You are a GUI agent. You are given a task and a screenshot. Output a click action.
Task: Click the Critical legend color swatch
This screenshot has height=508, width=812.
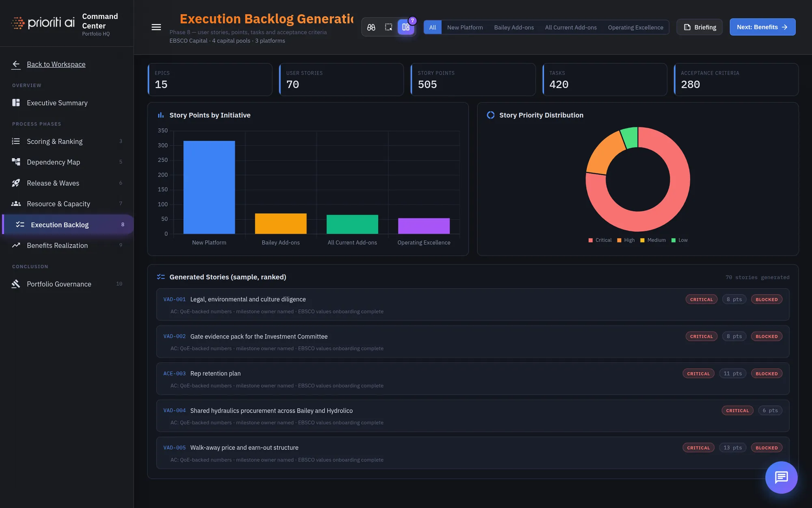click(x=591, y=240)
